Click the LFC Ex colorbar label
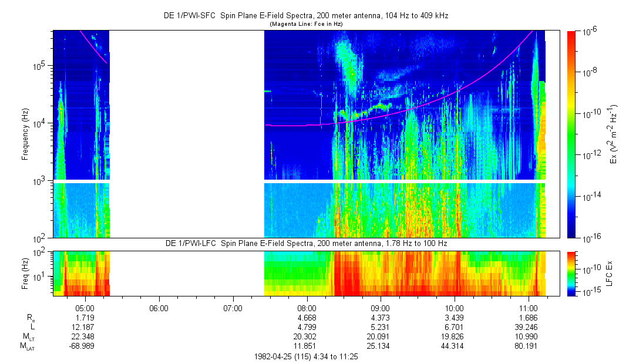 click(610, 273)
